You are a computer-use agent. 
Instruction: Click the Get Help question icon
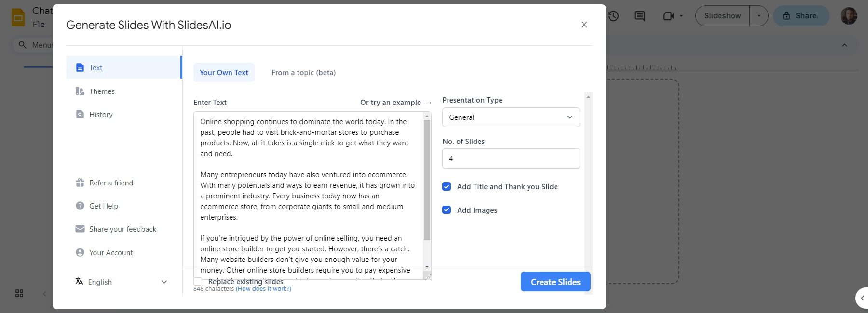click(x=80, y=206)
